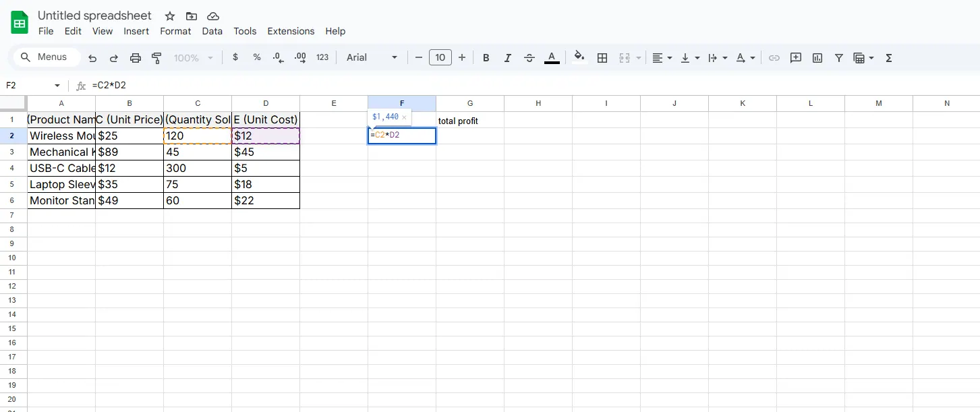Toggle strikethrough formatting
Screen dimensions: 980x412
coord(529,58)
